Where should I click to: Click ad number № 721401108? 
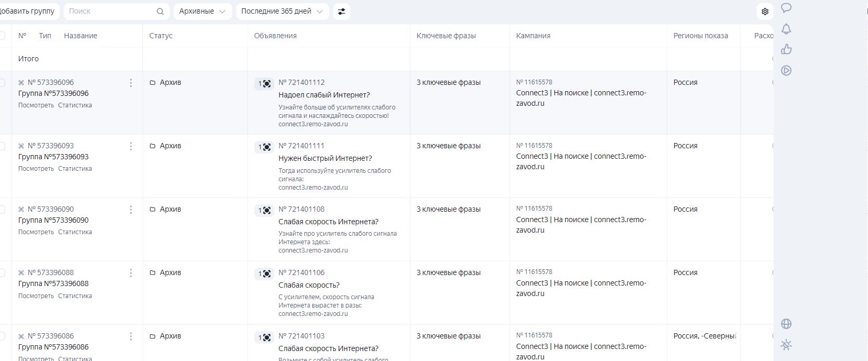tap(301, 209)
